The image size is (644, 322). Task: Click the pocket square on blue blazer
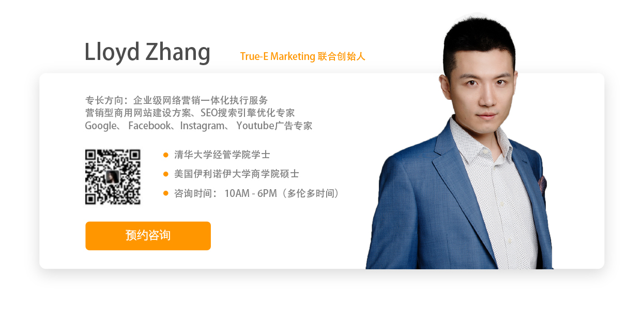click(x=542, y=183)
